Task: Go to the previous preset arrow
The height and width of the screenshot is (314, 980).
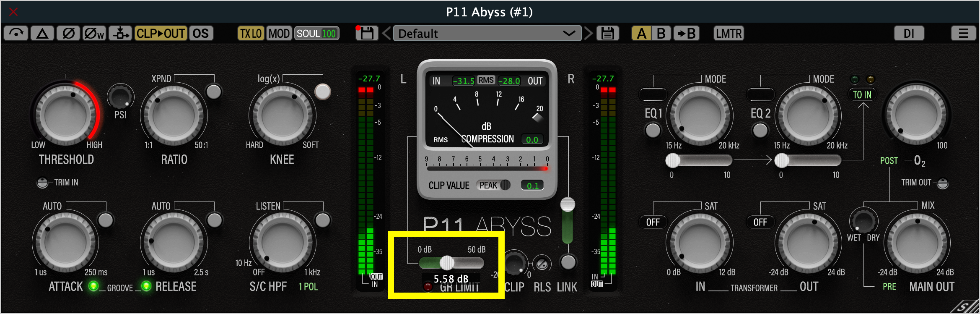Action: click(x=386, y=33)
